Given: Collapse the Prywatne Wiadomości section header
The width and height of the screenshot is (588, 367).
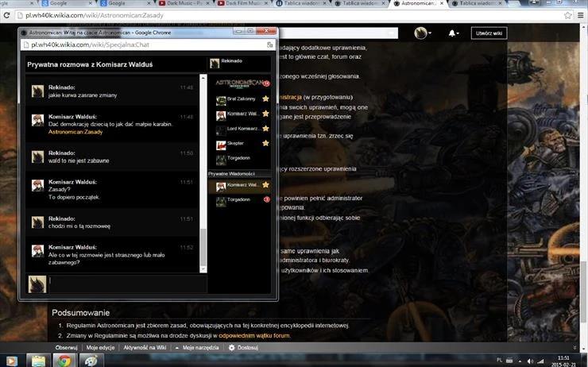Looking at the screenshot, I should [239, 173].
